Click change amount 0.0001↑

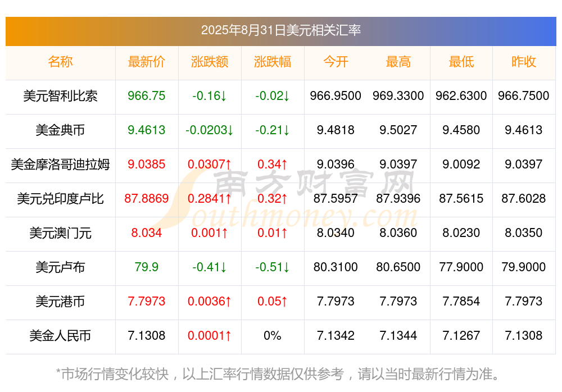pyautogui.click(x=210, y=336)
